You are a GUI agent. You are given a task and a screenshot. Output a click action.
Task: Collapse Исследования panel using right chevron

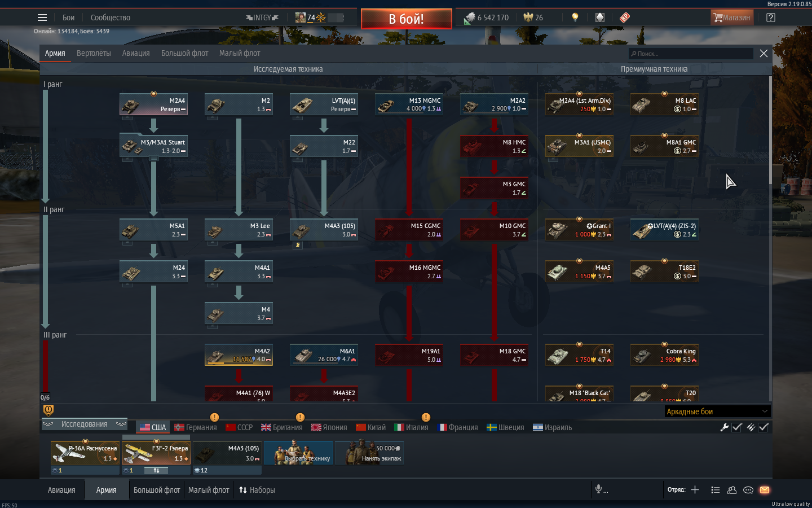coord(121,424)
